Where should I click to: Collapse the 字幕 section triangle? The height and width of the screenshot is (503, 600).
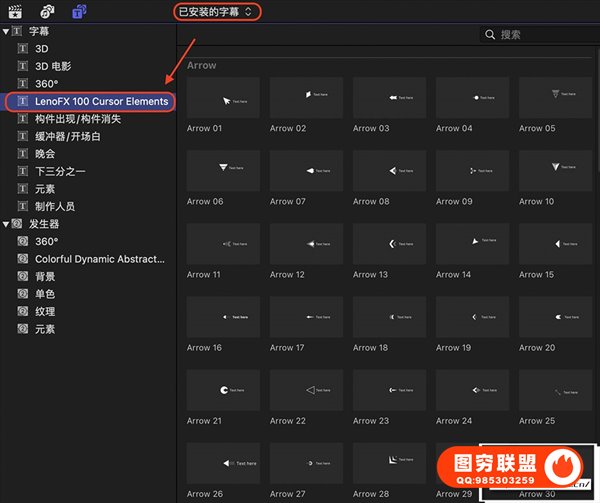click(x=6, y=32)
